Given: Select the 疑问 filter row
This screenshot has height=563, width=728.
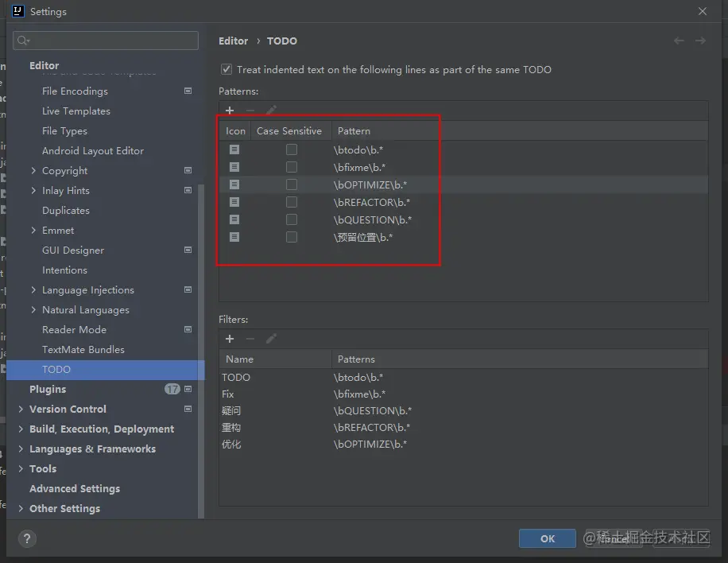Looking at the screenshot, I should click(x=463, y=410).
